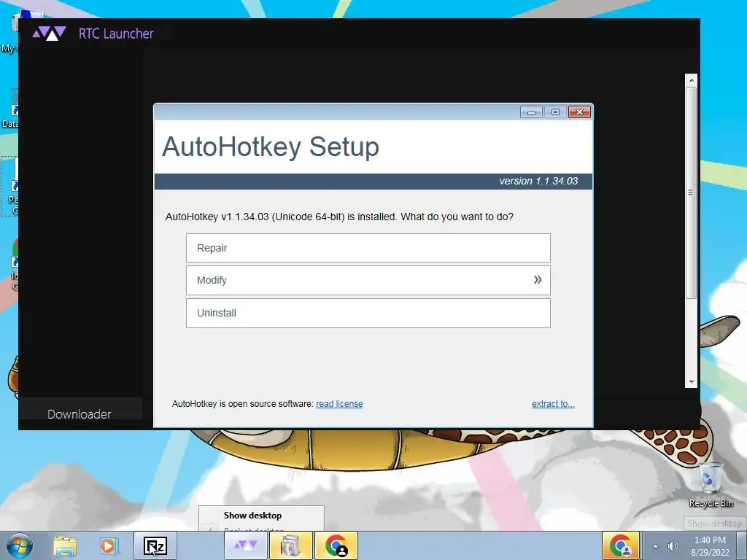Show hidden system tray icons

click(x=656, y=546)
